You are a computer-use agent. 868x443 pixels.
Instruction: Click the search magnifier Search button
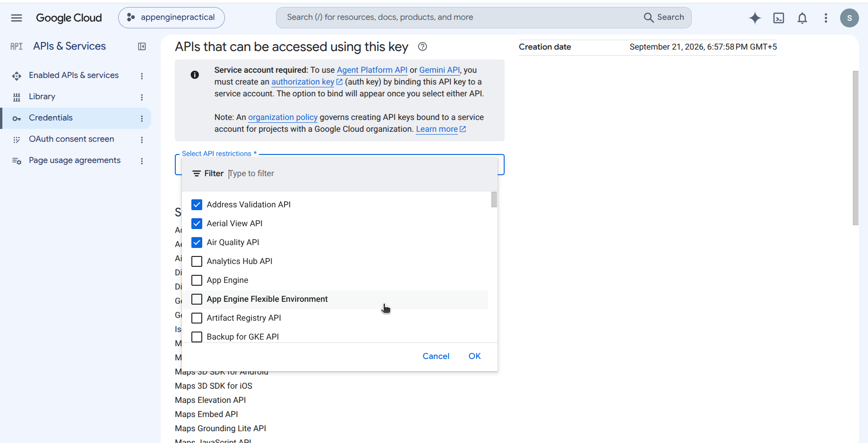coord(664,17)
